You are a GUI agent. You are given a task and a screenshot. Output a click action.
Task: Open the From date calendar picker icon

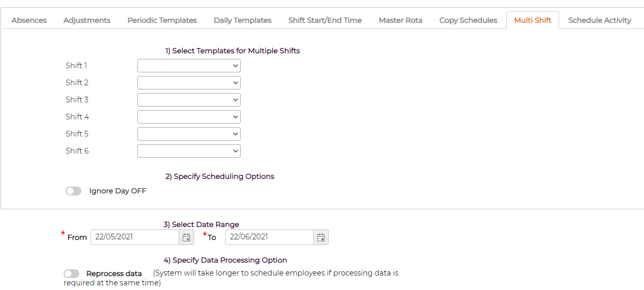(x=186, y=237)
